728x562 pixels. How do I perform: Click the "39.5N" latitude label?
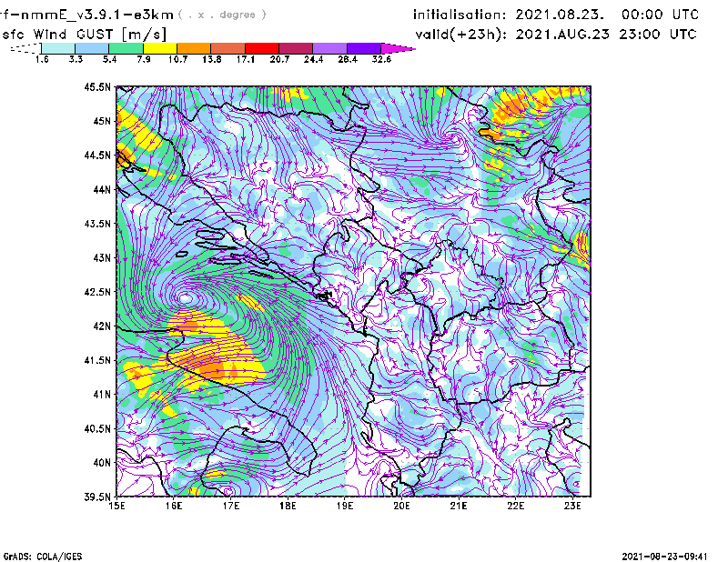coord(97,497)
